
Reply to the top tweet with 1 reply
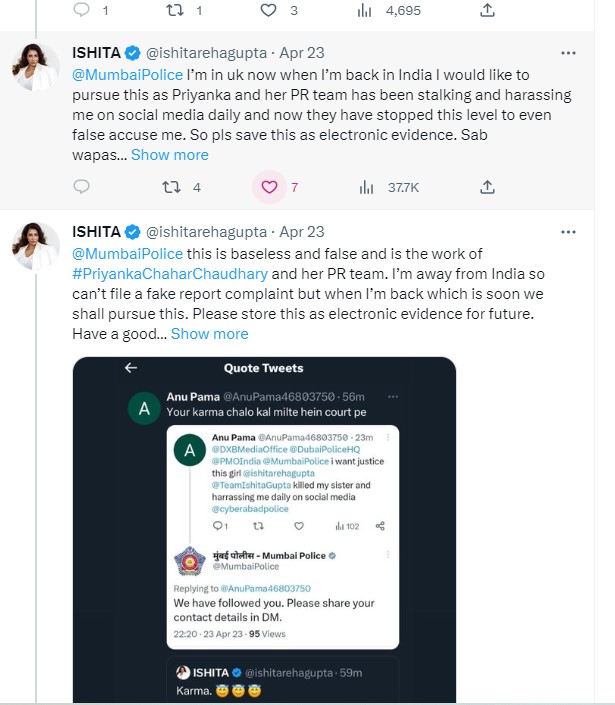(x=82, y=10)
